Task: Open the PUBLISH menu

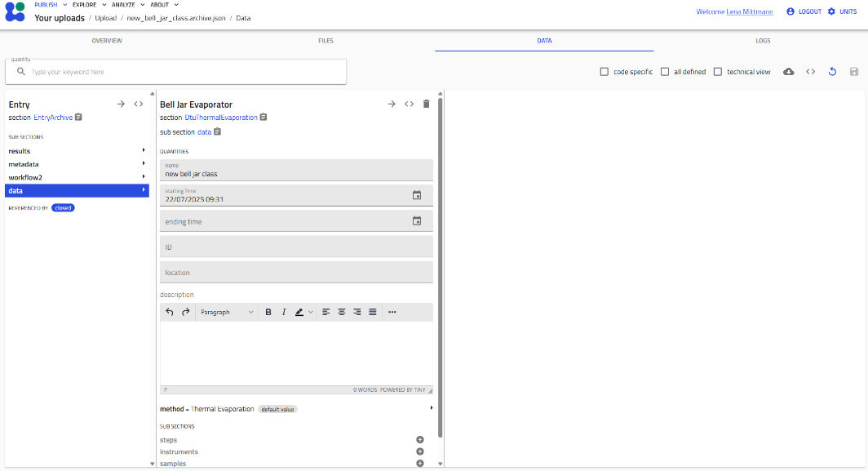Action: tap(47, 4)
